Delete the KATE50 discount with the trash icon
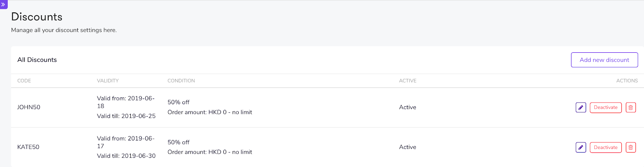Viewport: 644px width, 167px height. (x=631, y=147)
